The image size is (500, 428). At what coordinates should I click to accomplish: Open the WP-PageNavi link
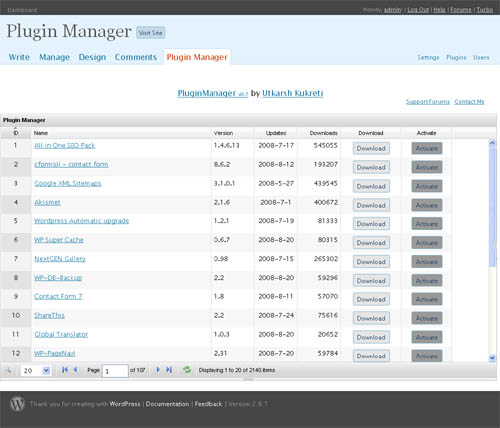[55, 353]
